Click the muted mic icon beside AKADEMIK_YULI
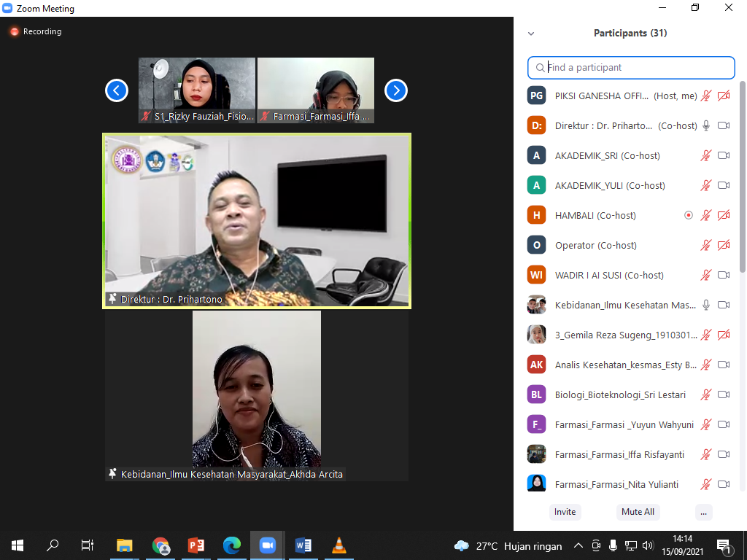747x560 pixels. click(x=706, y=185)
